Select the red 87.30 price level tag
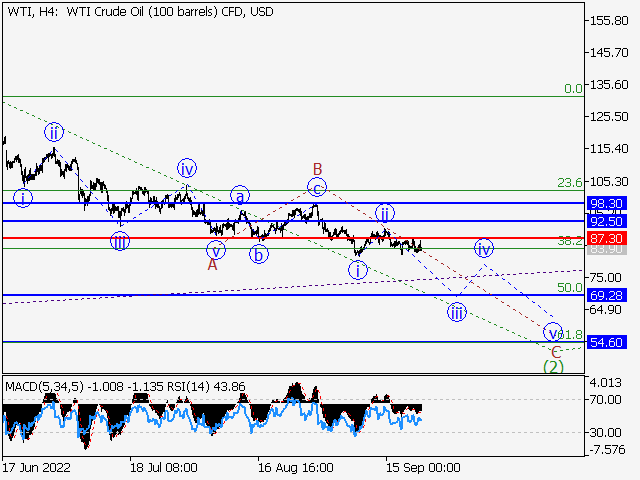 click(x=607, y=238)
